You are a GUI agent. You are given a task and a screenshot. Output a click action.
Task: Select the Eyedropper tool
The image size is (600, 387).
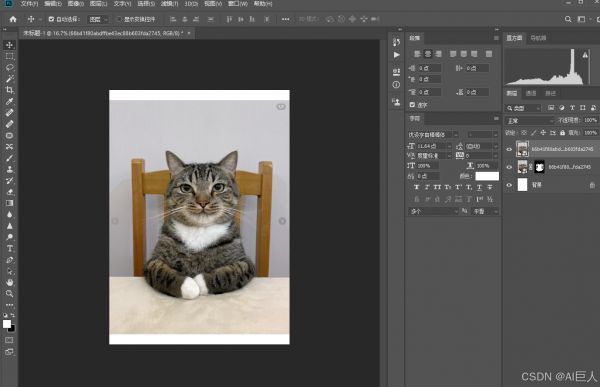(x=9, y=101)
